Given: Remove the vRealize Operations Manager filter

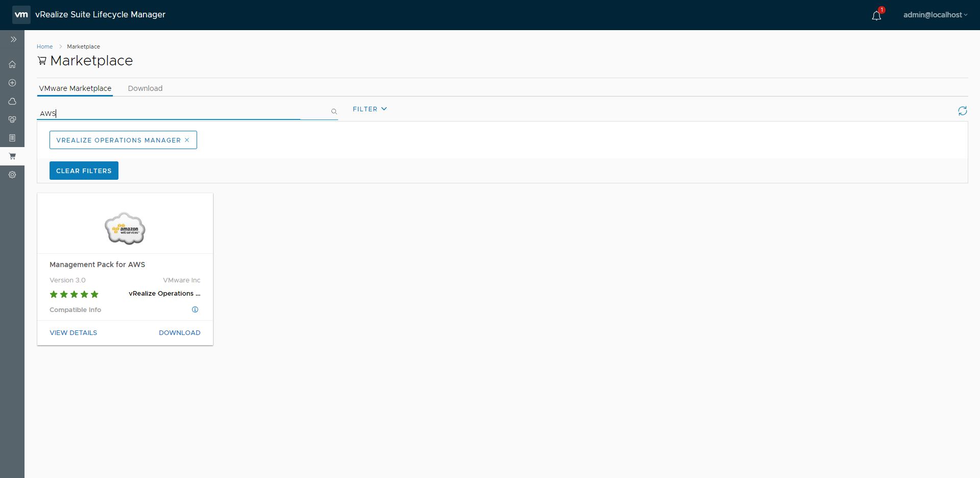Looking at the screenshot, I should pos(187,140).
